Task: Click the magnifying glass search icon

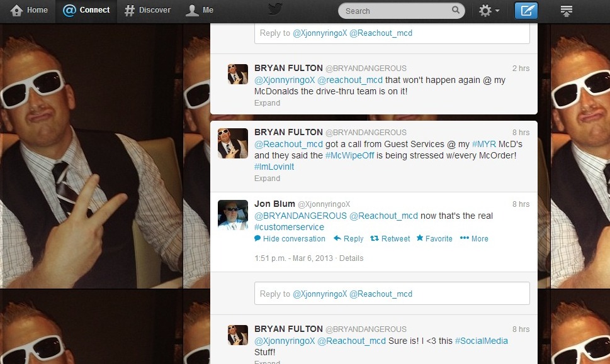Action: [456, 10]
